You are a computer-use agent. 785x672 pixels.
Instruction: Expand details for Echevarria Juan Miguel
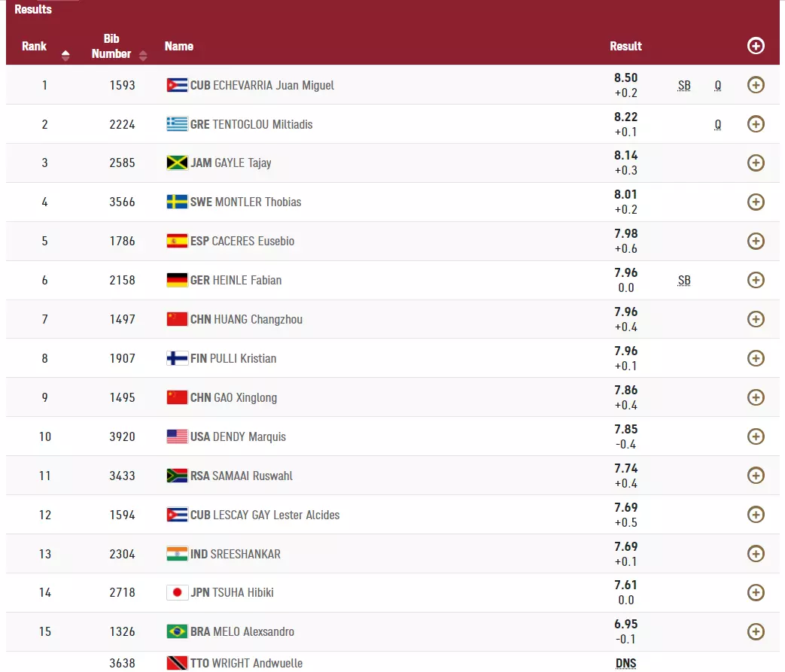(756, 85)
